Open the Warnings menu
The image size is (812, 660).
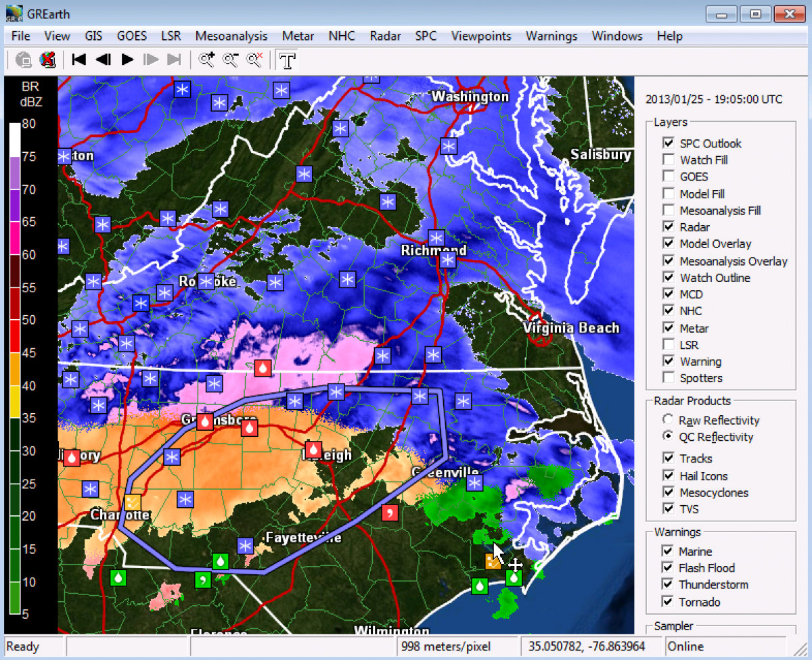click(551, 36)
